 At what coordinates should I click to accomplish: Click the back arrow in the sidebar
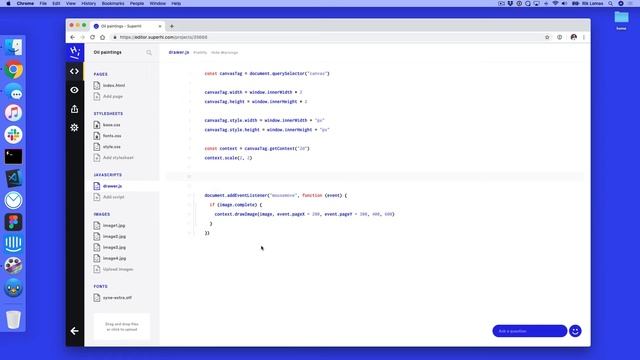click(x=74, y=331)
